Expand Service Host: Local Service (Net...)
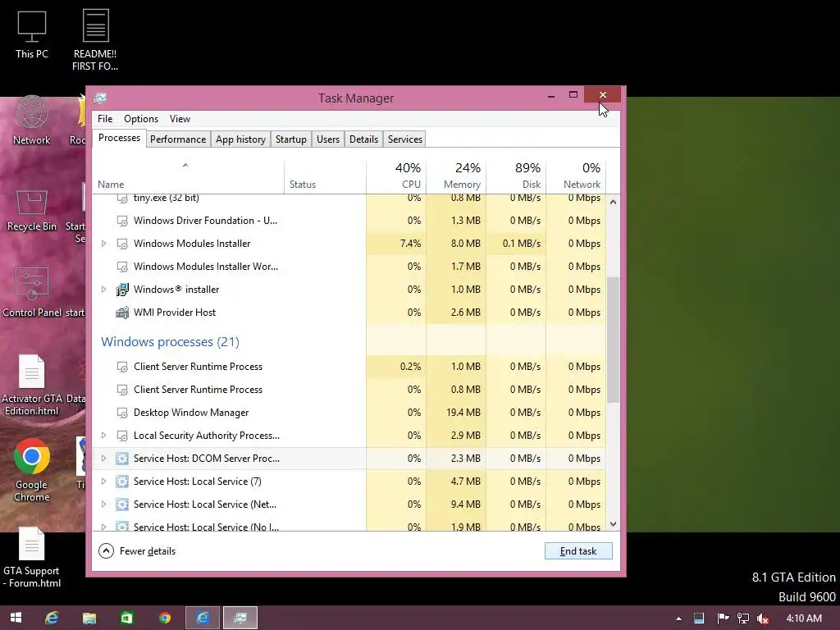Viewport: 840px width, 630px height. 104,504
